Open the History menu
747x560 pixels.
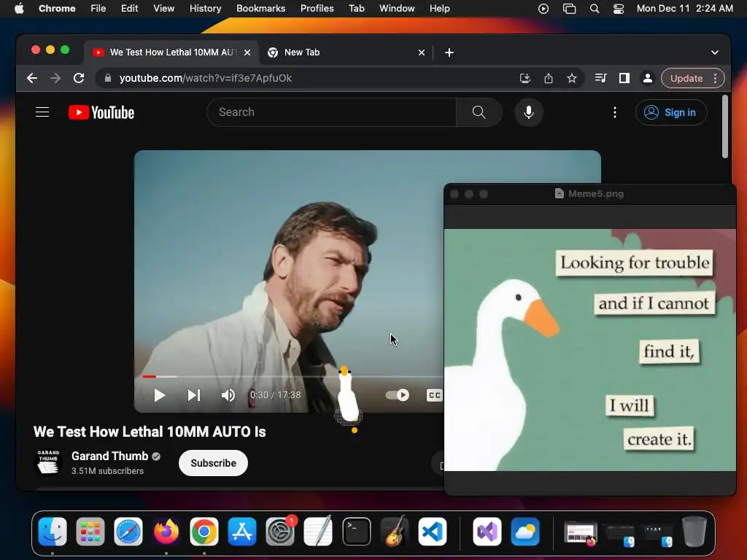click(205, 9)
